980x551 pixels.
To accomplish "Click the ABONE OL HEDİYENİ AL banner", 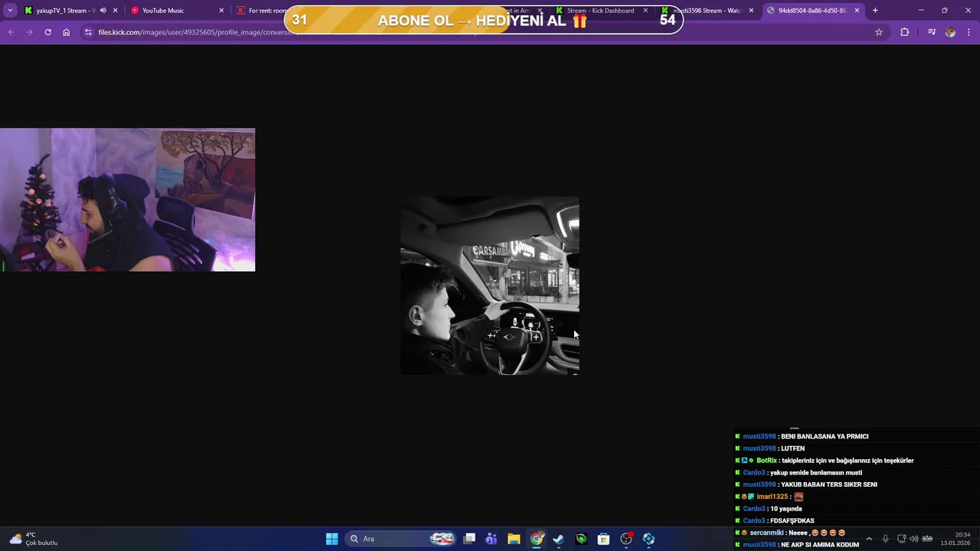I will (483, 20).
